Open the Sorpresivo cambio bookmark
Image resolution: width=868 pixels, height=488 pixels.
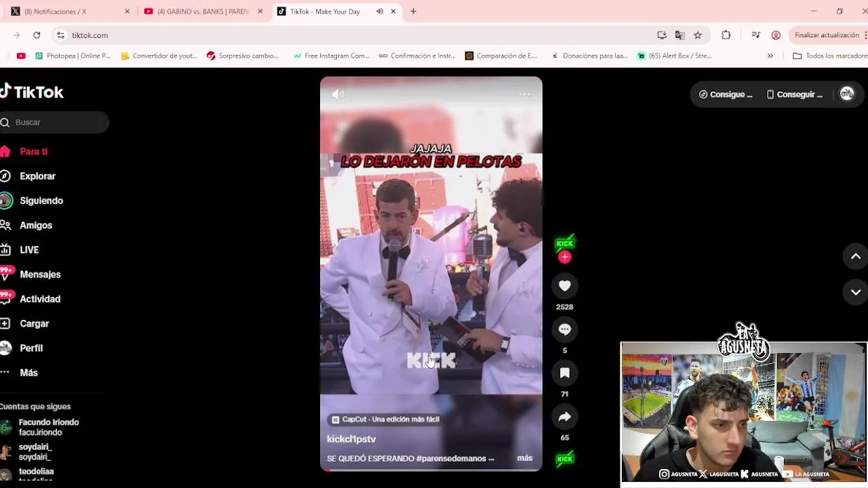(x=243, y=56)
